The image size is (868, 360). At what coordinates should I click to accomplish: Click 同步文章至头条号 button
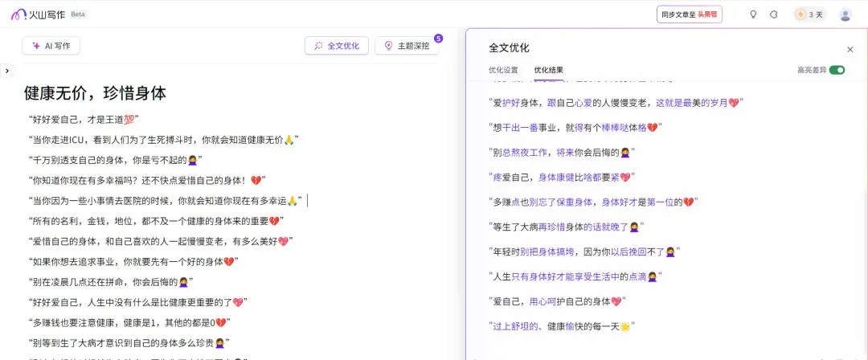pyautogui.click(x=690, y=14)
